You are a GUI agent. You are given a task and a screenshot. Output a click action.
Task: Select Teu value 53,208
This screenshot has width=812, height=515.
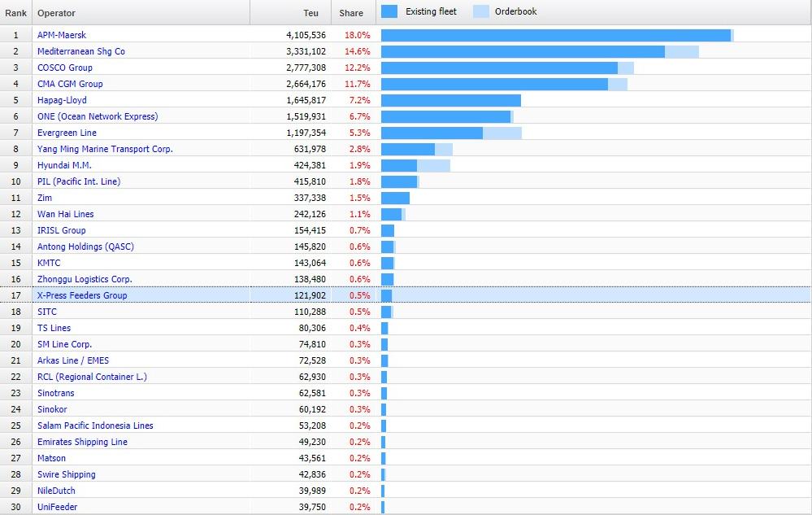pyautogui.click(x=312, y=426)
